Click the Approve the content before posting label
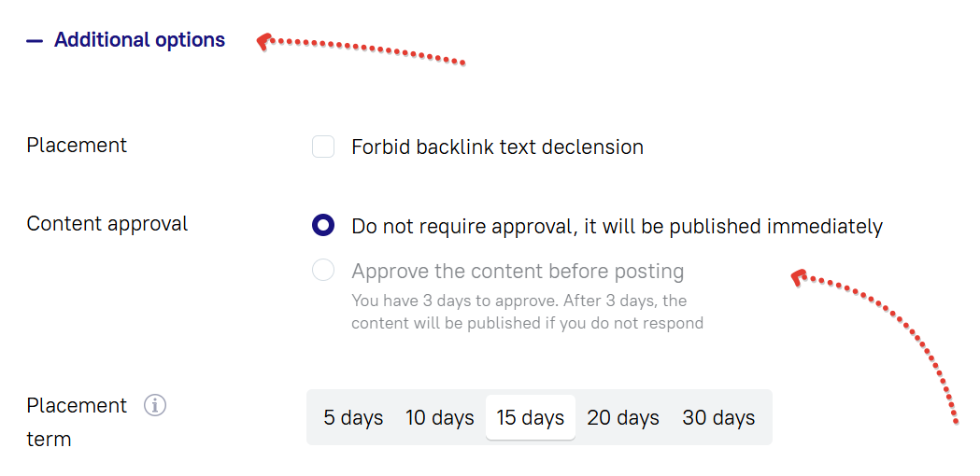 coord(518,272)
